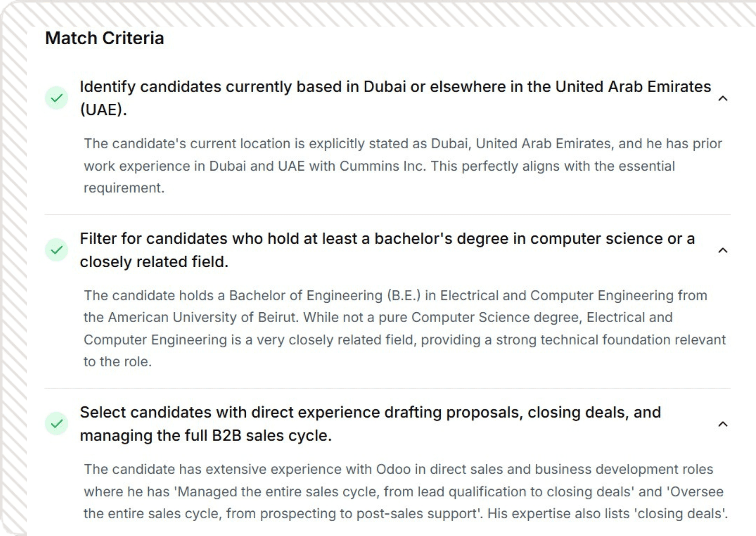Screen dimensions: 756x536
Task: Click the green checkmark next to the B2B sales criterion
Action: (x=56, y=423)
